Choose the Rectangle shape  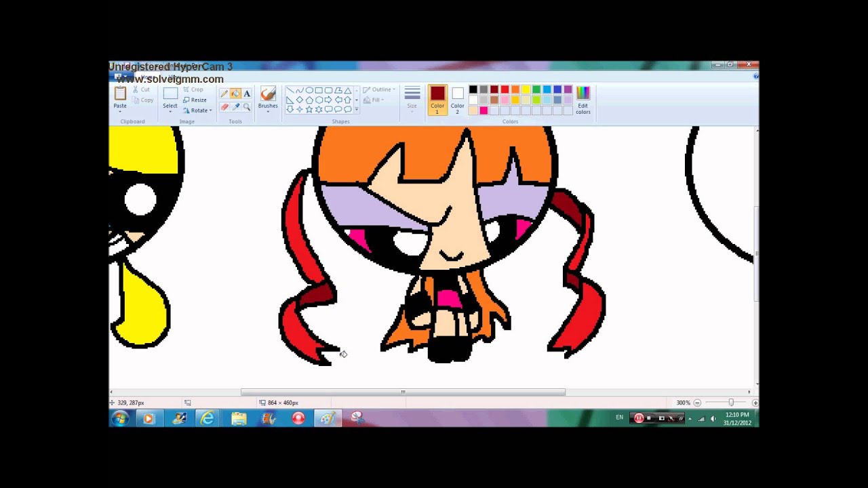click(x=319, y=90)
